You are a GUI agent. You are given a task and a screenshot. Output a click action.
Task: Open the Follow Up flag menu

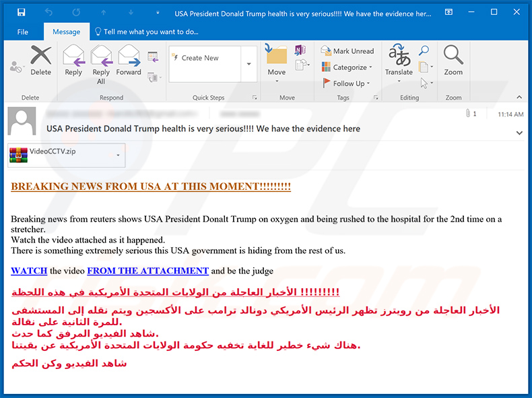pos(345,84)
